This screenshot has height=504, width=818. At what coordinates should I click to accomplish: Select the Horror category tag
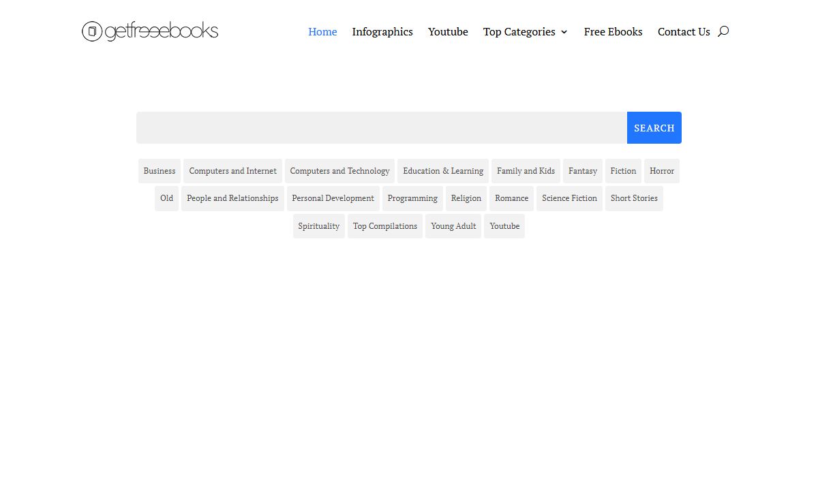(661, 171)
